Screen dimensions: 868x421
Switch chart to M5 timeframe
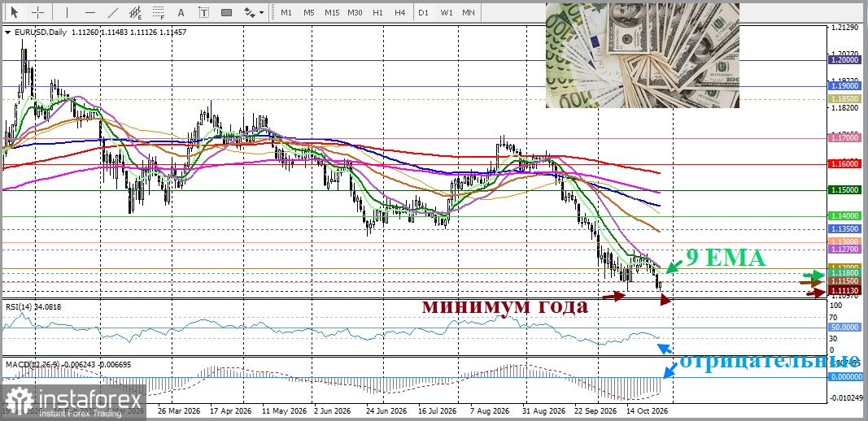point(309,12)
